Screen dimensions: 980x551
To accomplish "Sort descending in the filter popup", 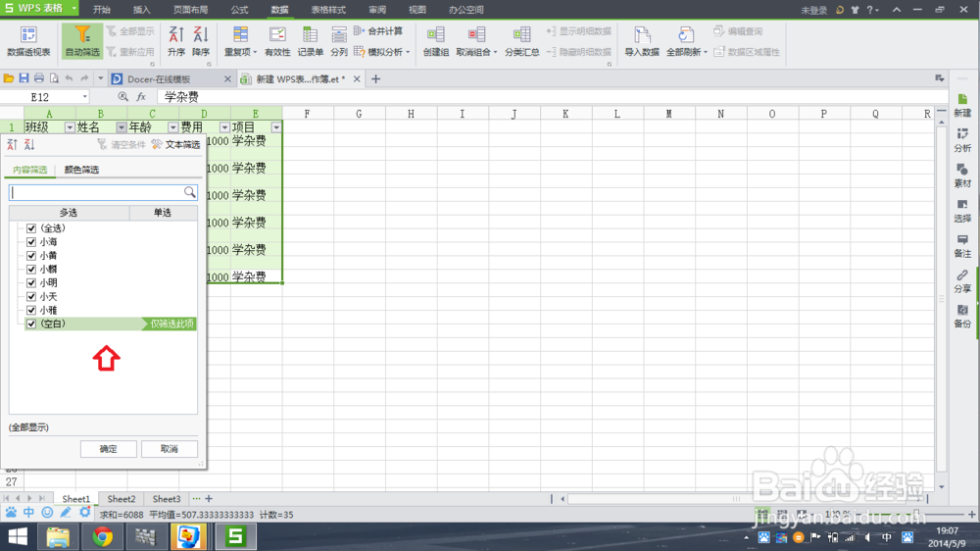I will pos(29,144).
